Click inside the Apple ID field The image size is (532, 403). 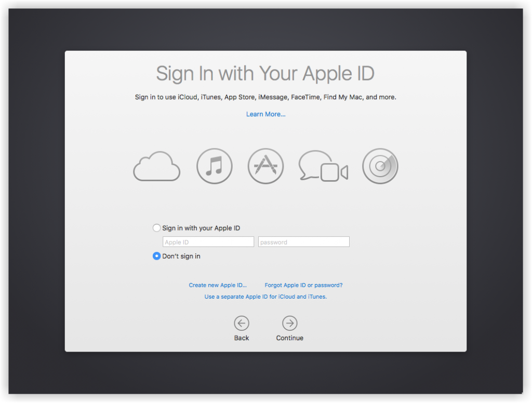click(x=208, y=241)
